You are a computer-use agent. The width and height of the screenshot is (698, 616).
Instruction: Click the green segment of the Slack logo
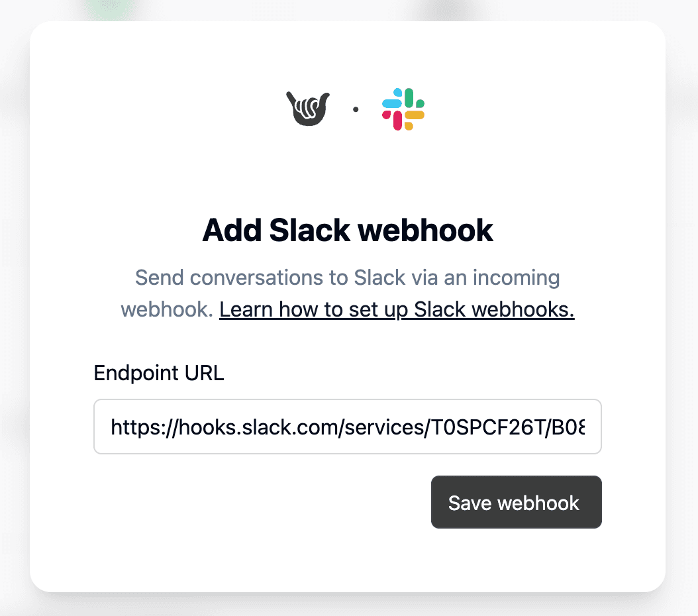(409, 98)
